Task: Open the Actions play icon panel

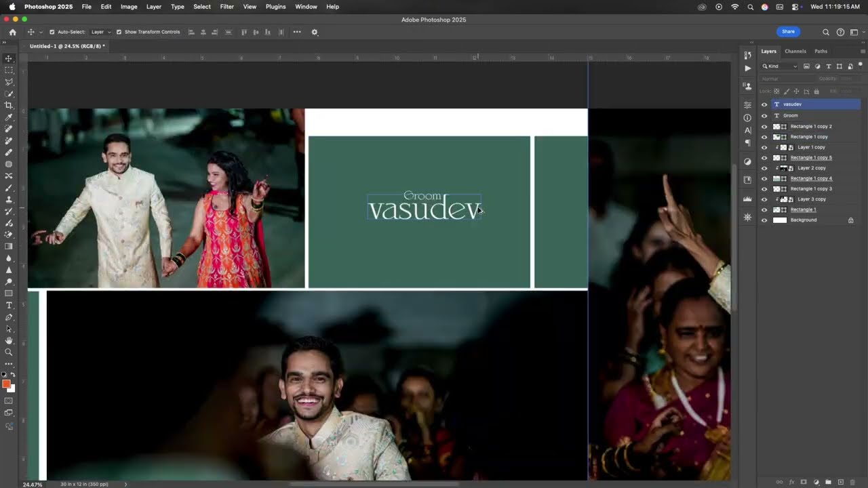Action: click(x=747, y=68)
